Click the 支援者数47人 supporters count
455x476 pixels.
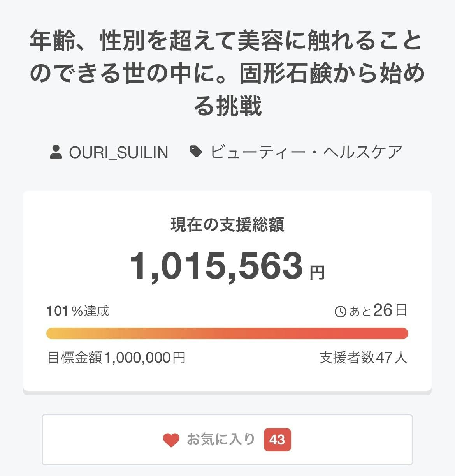(x=363, y=357)
